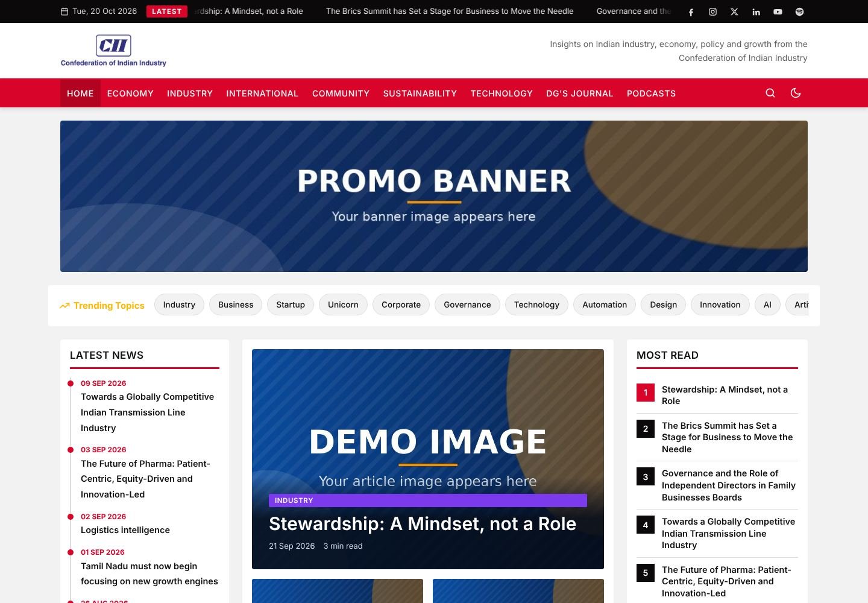
Task: Navigate to SUSTAINABILITY
Action: pyautogui.click(x=420, y=93)
